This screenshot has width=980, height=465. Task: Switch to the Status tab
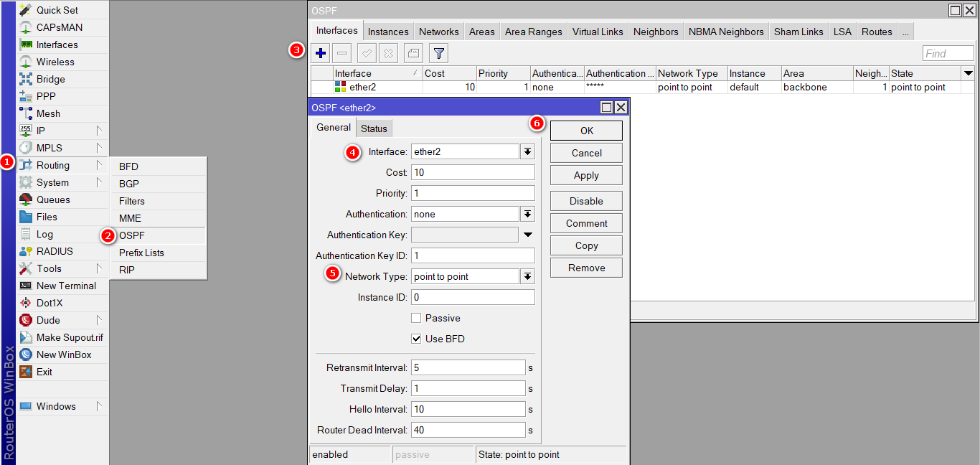(374, 128)
